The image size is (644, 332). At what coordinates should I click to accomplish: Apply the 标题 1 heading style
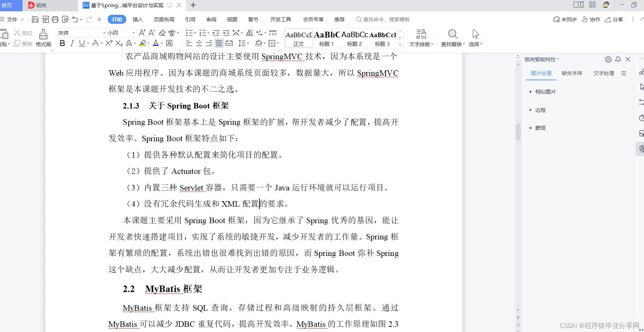pyautogui.click(x=326, y=38)
